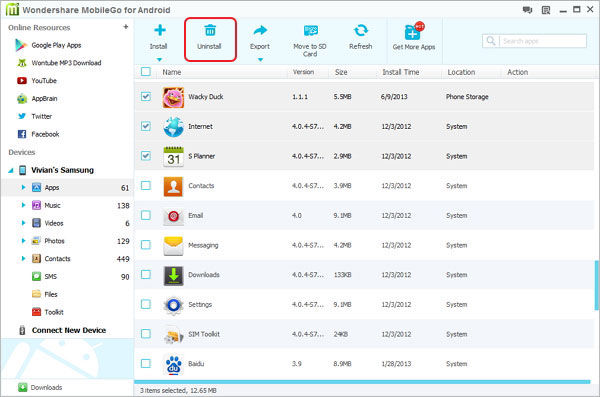This screenshot has width=600, height=397.
Task: Select Music in the device tree
Action: (52, 205)
